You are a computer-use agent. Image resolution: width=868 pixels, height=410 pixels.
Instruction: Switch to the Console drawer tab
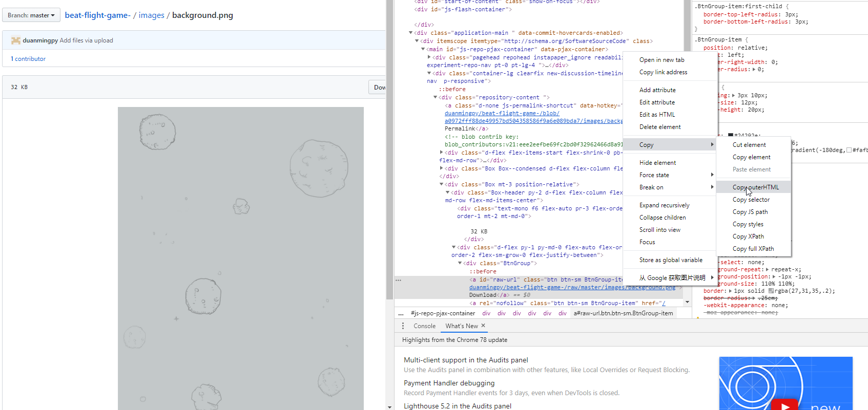[x=424, y=326]
